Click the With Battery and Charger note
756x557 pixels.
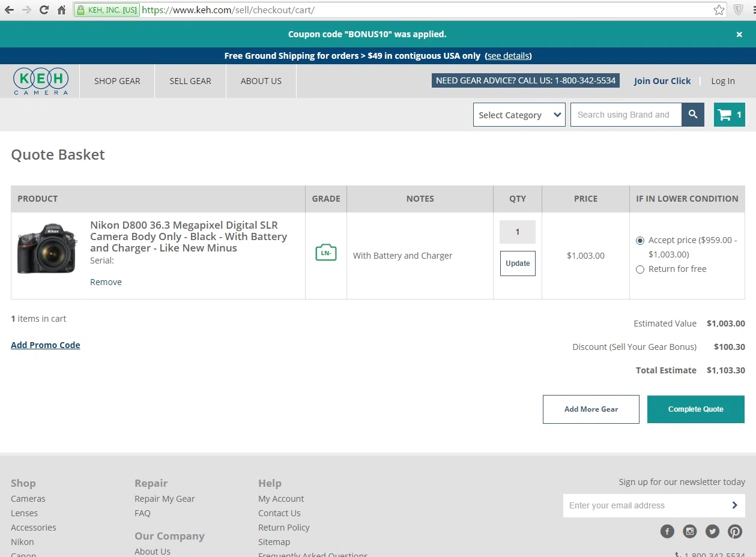[x=402, y=256]
